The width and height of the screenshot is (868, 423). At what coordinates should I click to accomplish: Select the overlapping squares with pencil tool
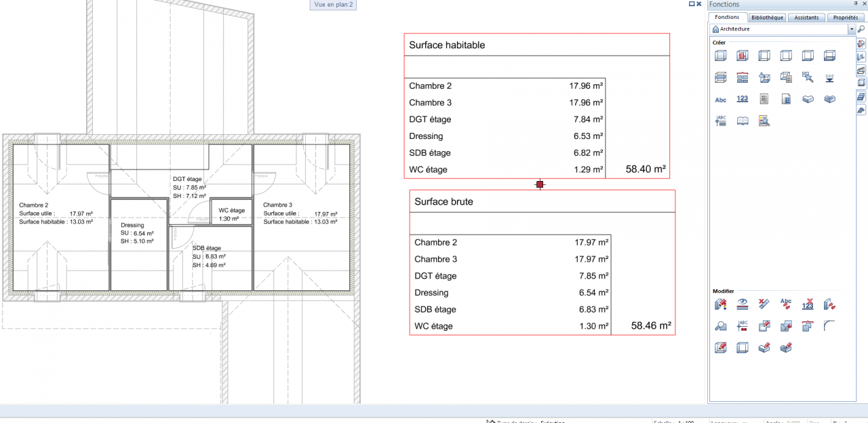point(764,326)
